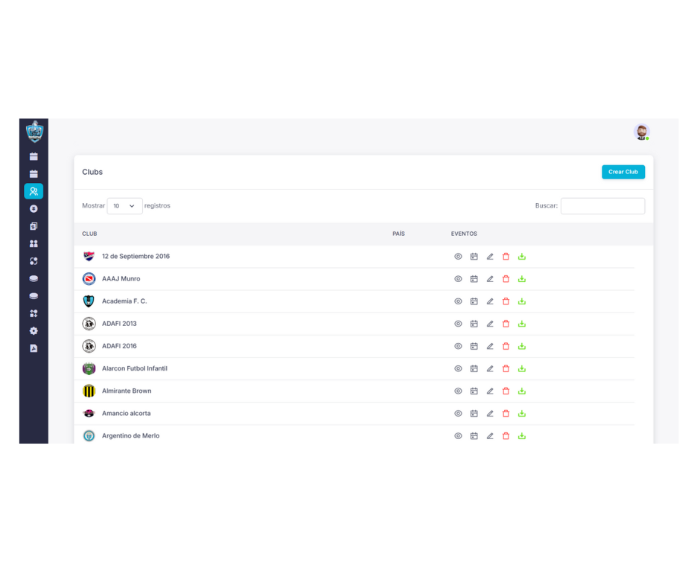Click the Almirante Brown club name
The height and width of the screenshot is (588, 700).
tap(127, 391)
